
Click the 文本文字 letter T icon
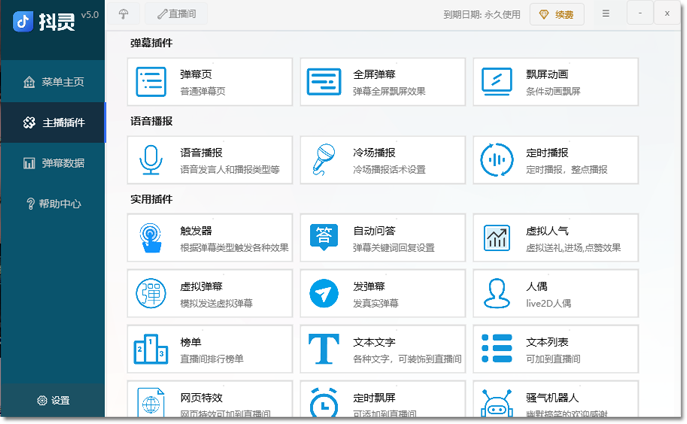click(x=324, y=349)
